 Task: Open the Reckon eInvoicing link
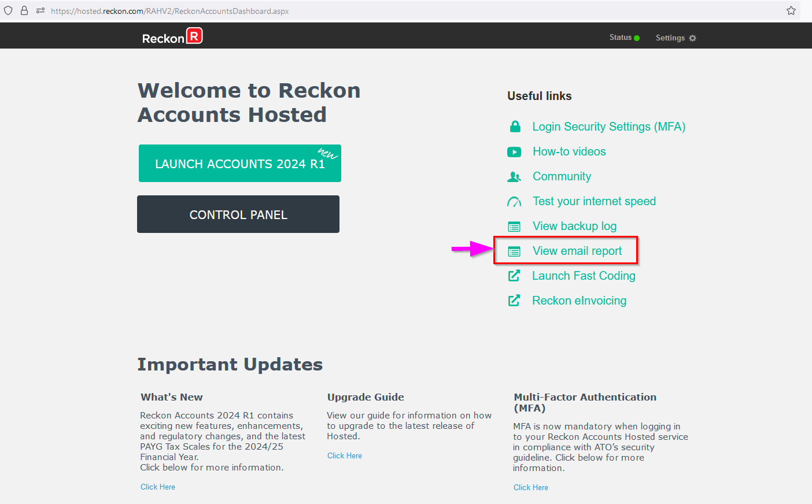coord(580,301)
